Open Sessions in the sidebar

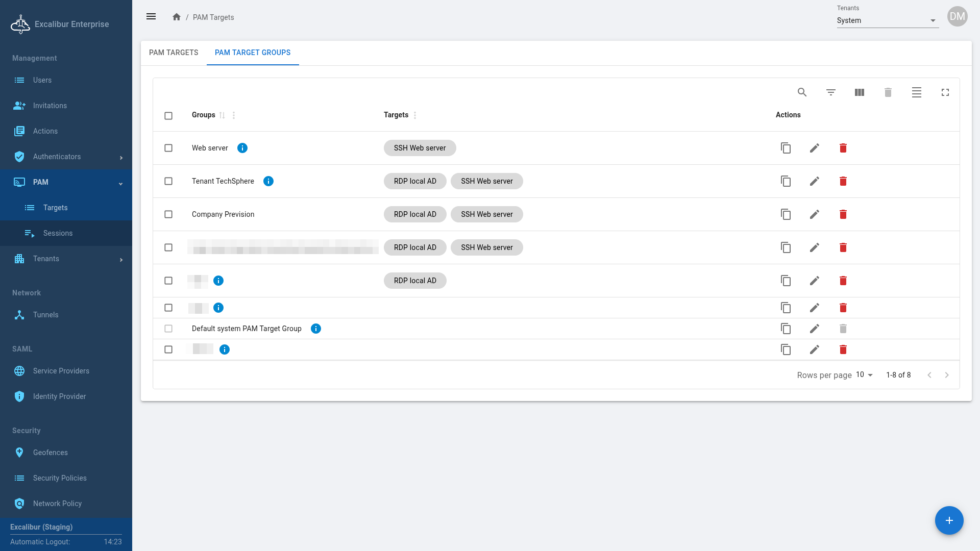click(58, 233)
